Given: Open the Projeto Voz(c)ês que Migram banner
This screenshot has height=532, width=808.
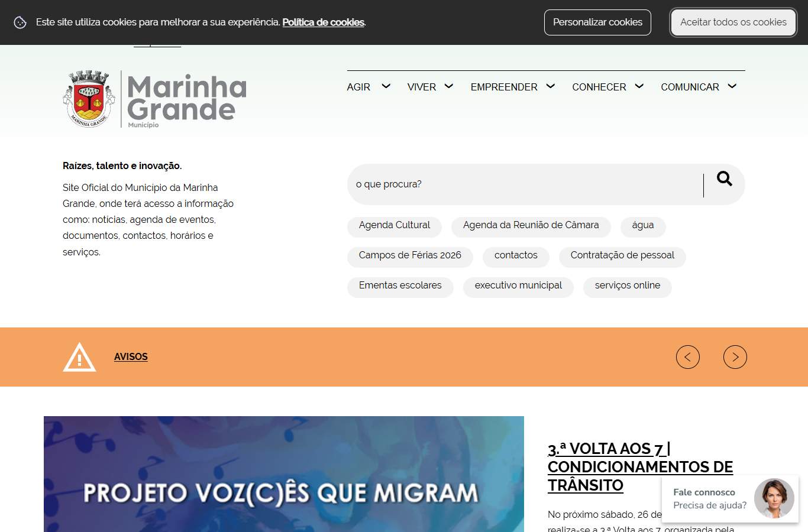Looking at the screenshot, I should pyautogui.click(x=284, y=474).
